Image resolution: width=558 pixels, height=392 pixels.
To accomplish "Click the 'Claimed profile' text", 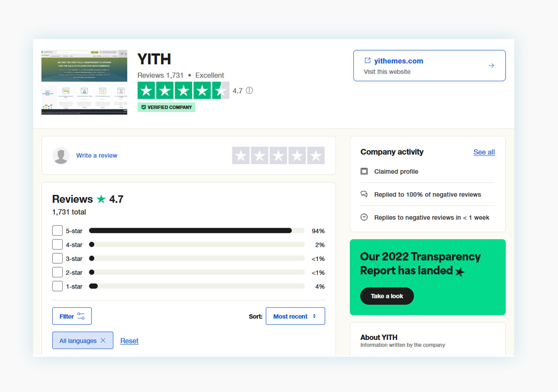I will coord(396,171).
